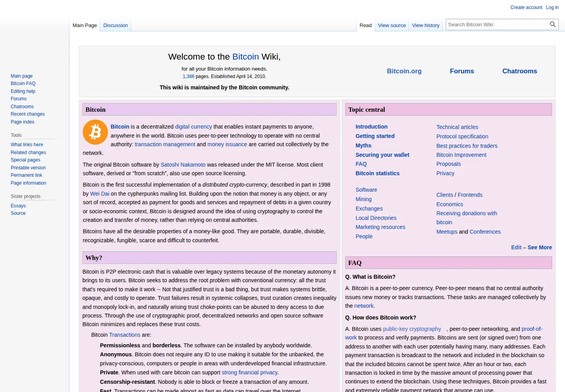Open Special pages from Tools

[26, 160]
